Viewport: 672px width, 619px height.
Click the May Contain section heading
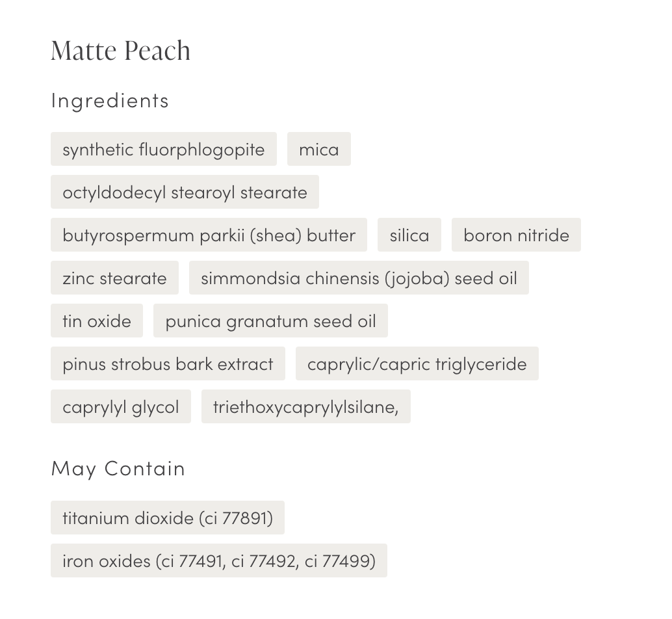pyautogui.click(x=118, y=468)
